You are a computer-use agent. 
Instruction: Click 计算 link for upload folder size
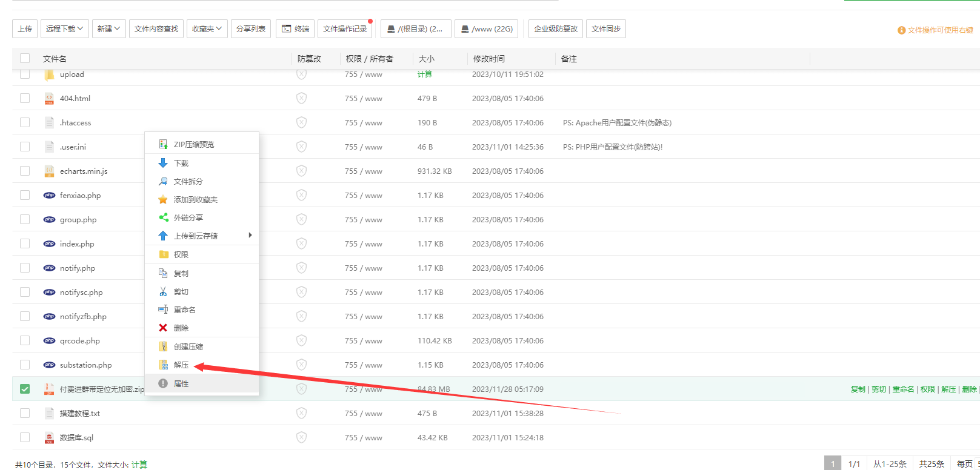(x=425, y=74)
